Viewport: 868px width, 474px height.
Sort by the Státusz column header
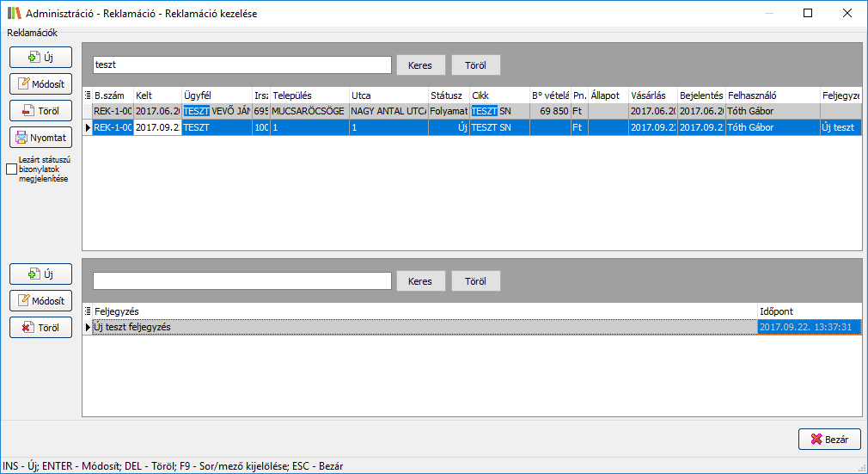[x=447, y=95]
